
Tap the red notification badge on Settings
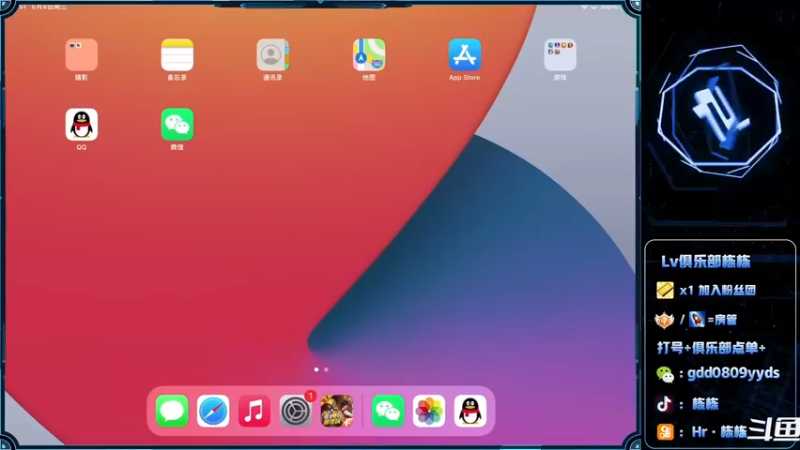[x=310, y=395]
